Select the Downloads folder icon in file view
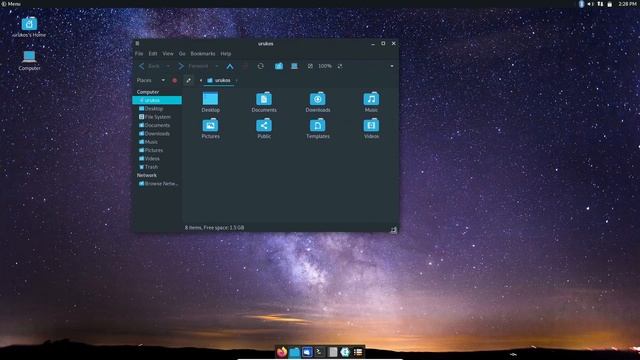640x360 pixels. [x=318, y=99]
